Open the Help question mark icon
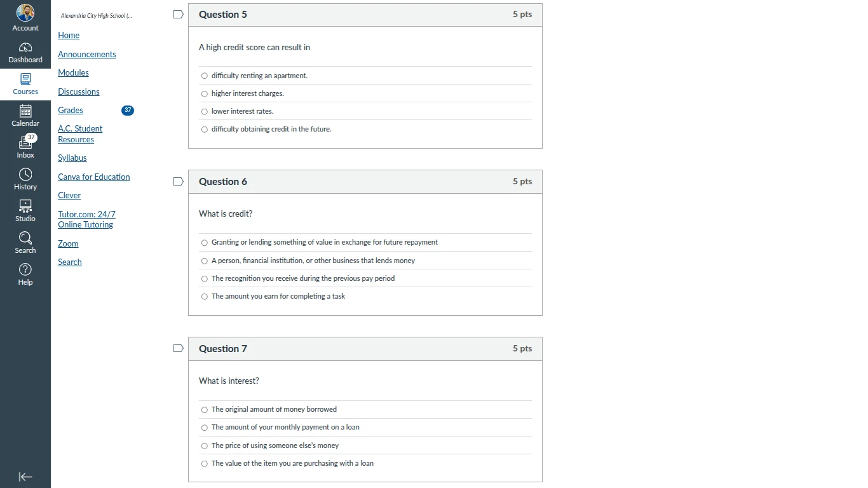Viewport: 868px width, 488px height. tap(25, 269)
